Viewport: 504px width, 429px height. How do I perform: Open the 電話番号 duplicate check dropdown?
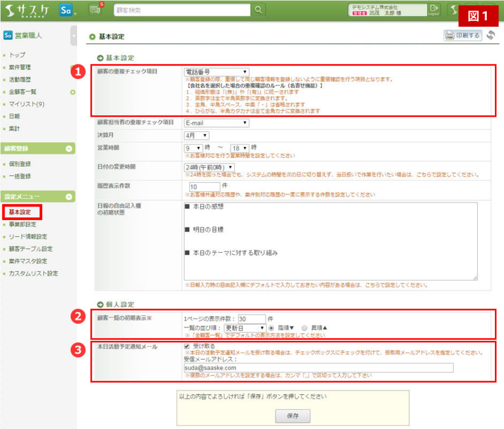216,73
